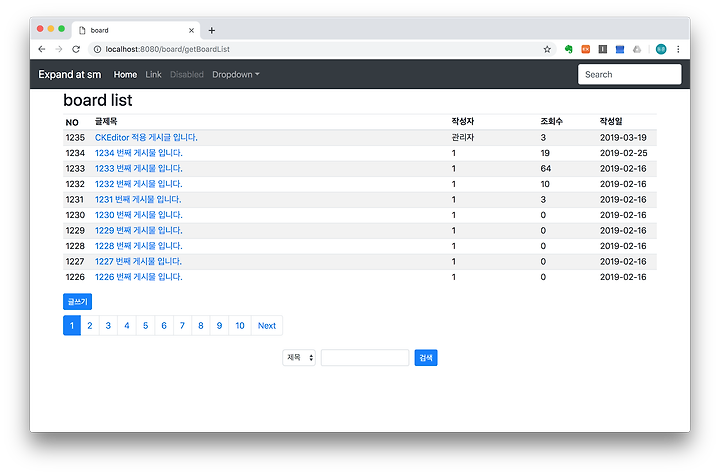Open the 1233 번째 게시물 post
Image resolution: width=720 pixels, height=475 pixels.
coord(139,169)
